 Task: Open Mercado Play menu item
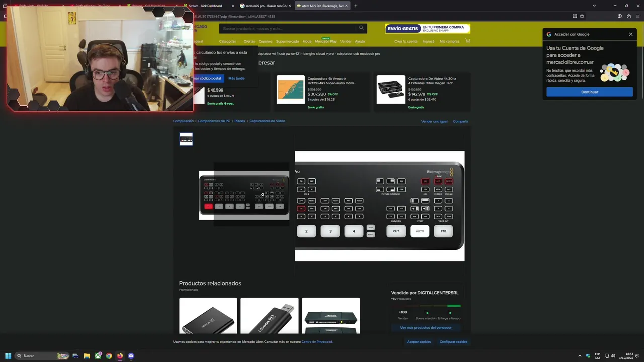326,41
